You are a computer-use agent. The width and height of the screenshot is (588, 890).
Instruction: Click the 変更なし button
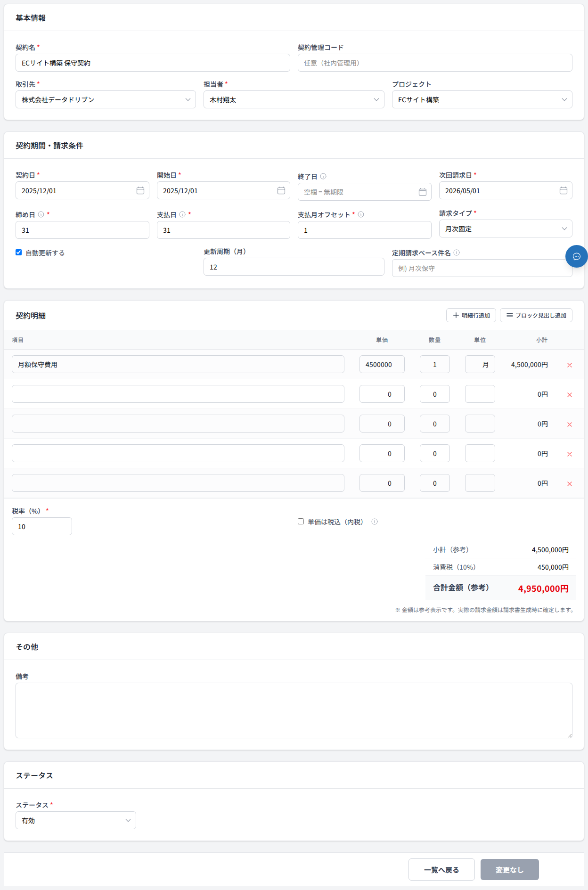pos(510,870)
